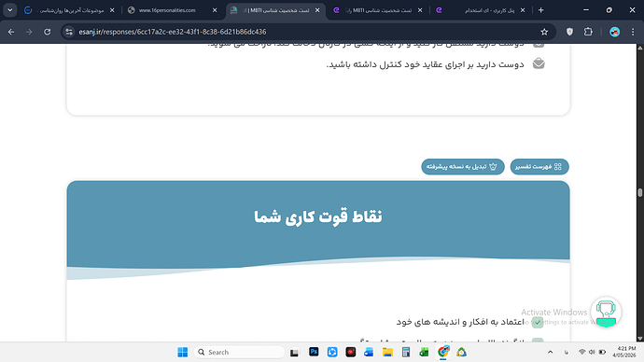The width and height of the screenshot is (644, 362).
Task: Close the www.16personalities.com tab
Action: coord(215,10)
